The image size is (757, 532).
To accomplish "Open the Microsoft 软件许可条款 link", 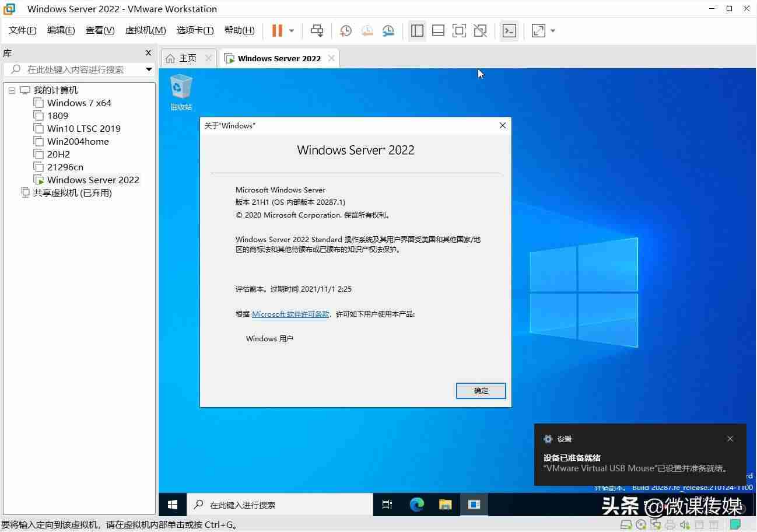I will tap(290, 314).
